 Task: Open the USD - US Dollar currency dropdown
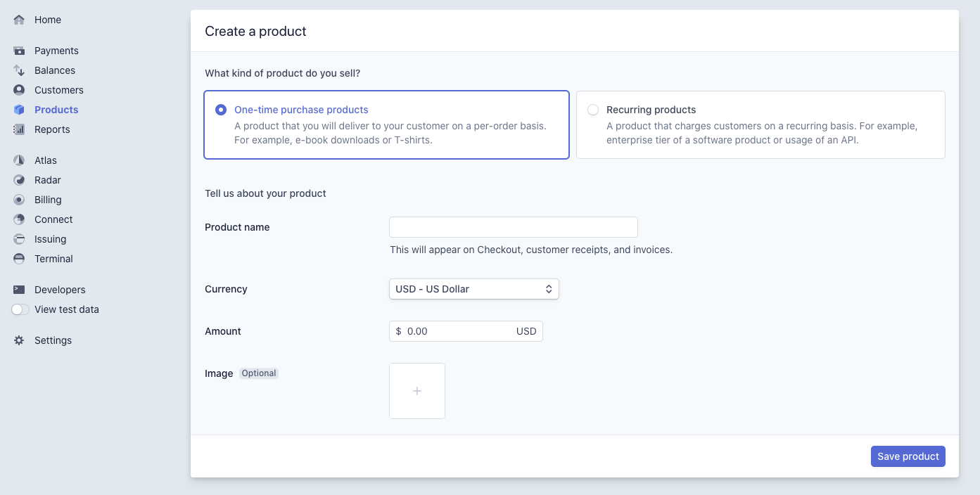click(474, 289)
